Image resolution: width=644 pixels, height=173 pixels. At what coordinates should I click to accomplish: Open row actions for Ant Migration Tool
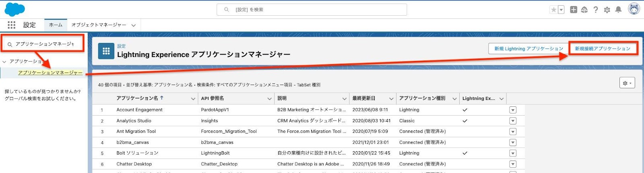[x=513, y=132]
